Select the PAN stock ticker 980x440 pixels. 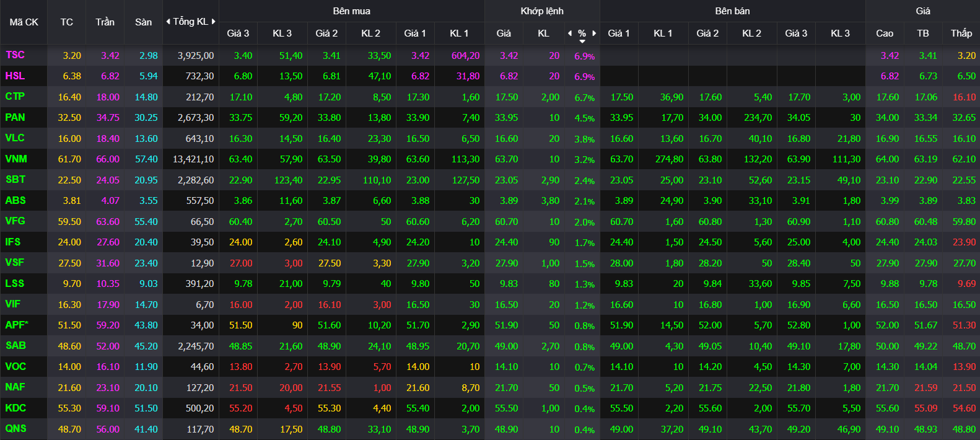coord(15,117)
